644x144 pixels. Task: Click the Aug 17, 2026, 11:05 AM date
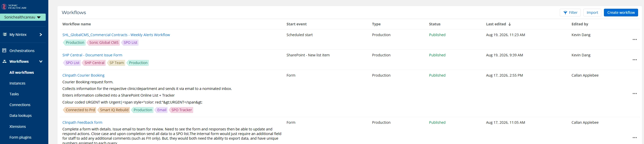pyautogui.click(x=505, y=122)
